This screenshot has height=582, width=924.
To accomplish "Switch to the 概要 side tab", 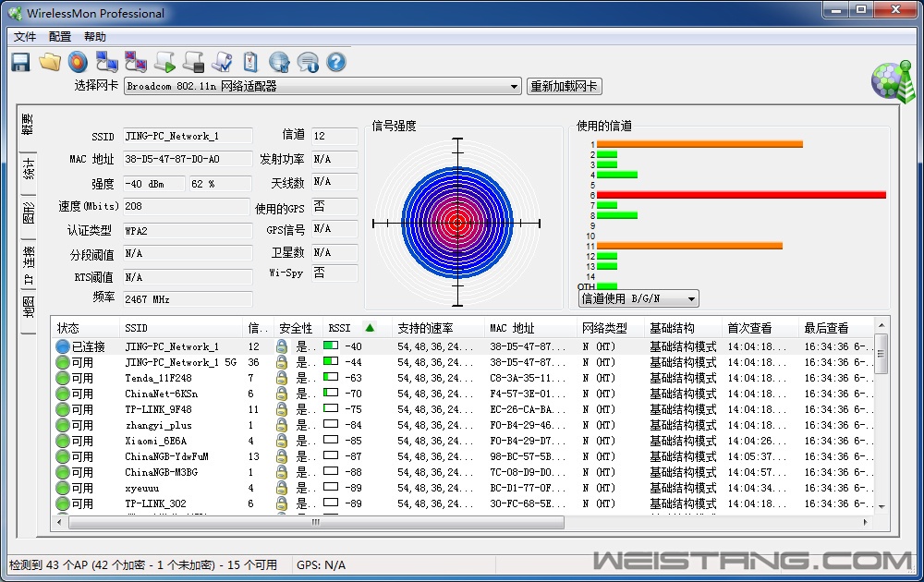I will pyautogui.click(x=28, y=125).
